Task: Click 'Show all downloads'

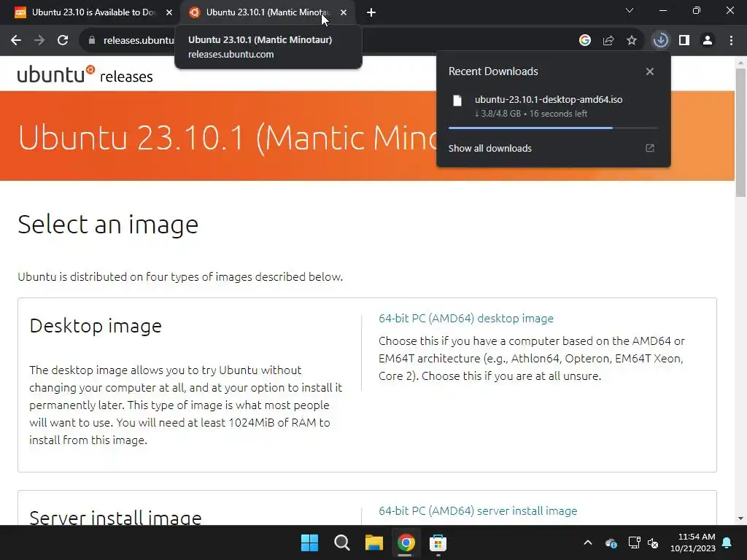Action: point(489,148)
